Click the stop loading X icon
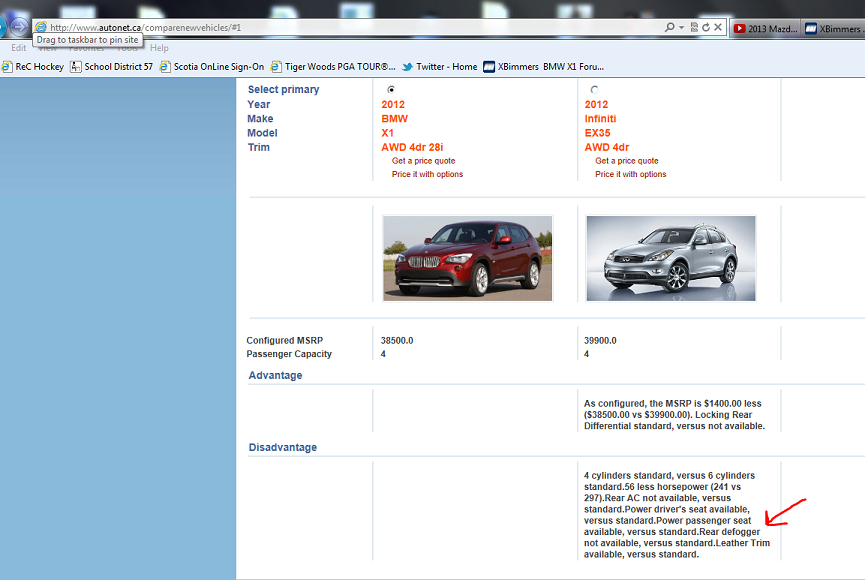 718,27
